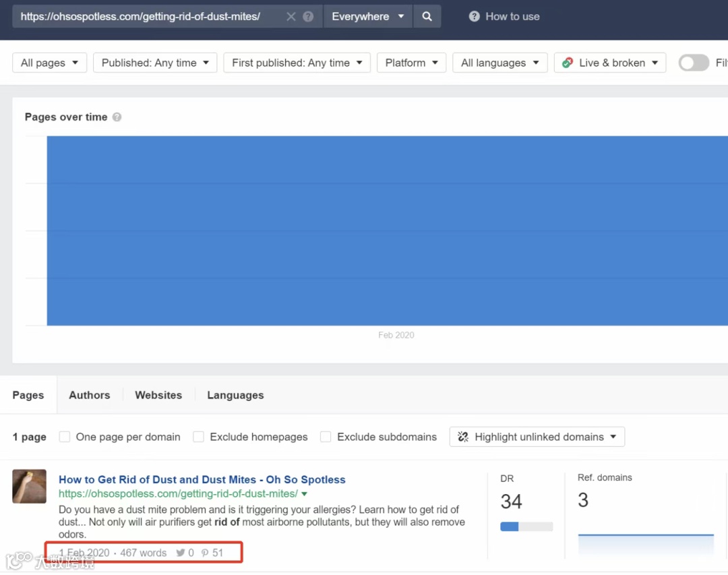728x575 pixels.
Task: Click the Feb 2020 axis label
Action: 396,335
